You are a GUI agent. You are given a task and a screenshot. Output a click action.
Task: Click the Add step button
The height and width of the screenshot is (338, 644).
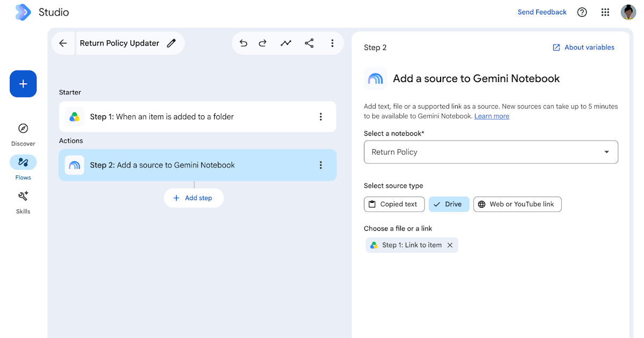coord(194,198)
